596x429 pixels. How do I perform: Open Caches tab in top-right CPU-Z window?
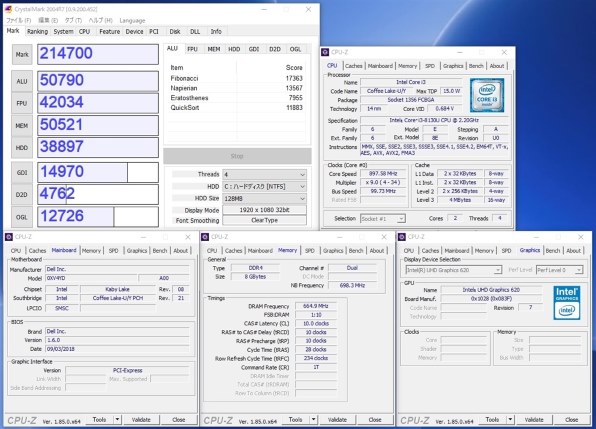pyautogui.click(x=353, y=66)
